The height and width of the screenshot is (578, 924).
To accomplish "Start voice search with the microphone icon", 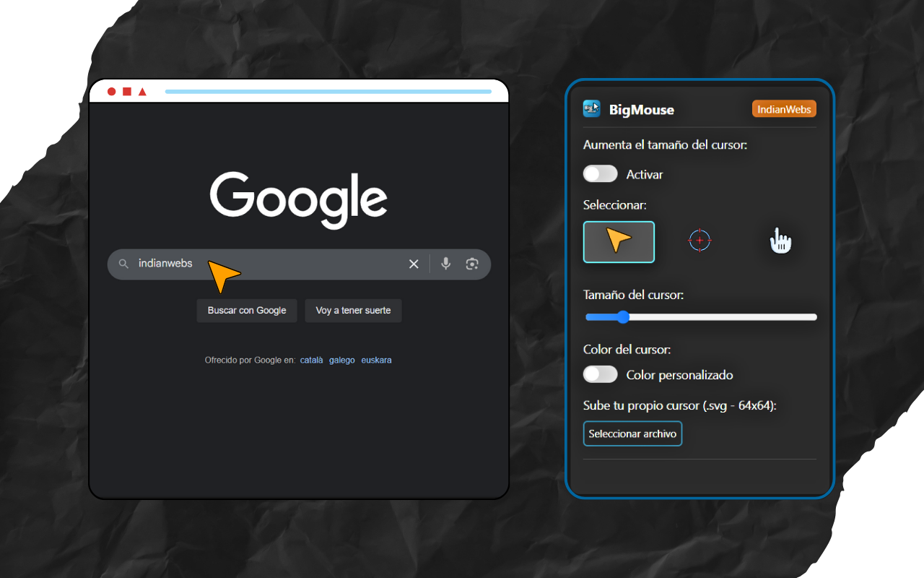I will click(446, 264).
